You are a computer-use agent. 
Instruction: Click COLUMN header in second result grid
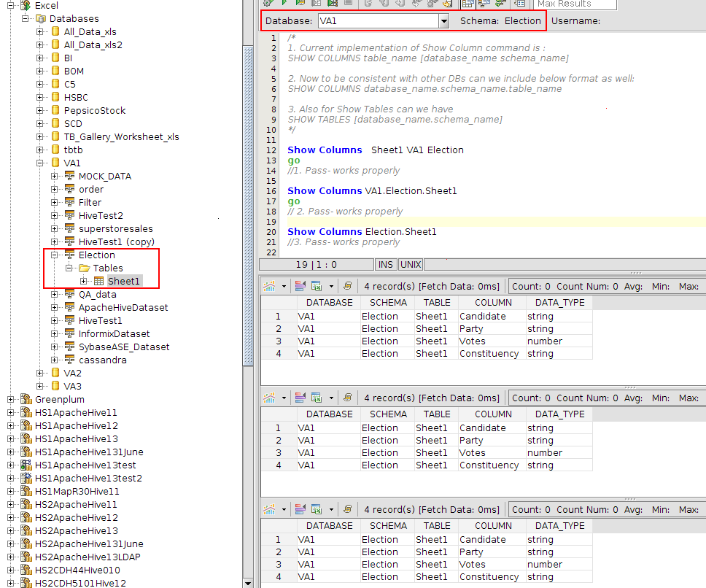pyautogui.click(x=493, y=414)
